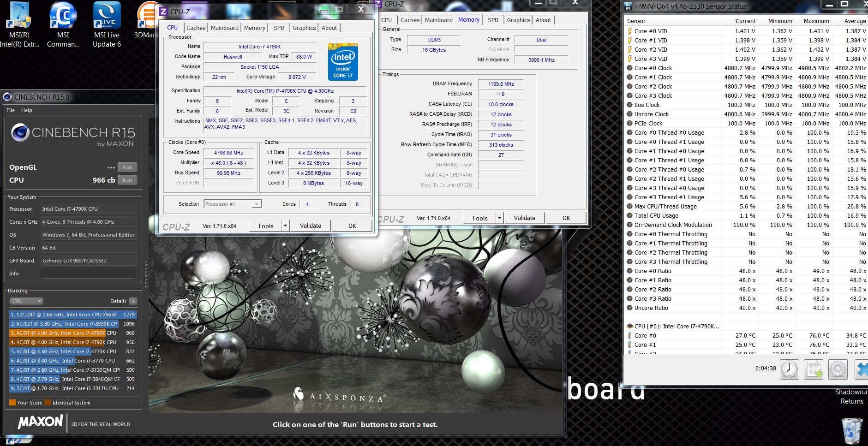The height and width of the screenshot is (446, 868).
Task: Click the Maximum column header in HWiNFO
Action: (813, 21)
